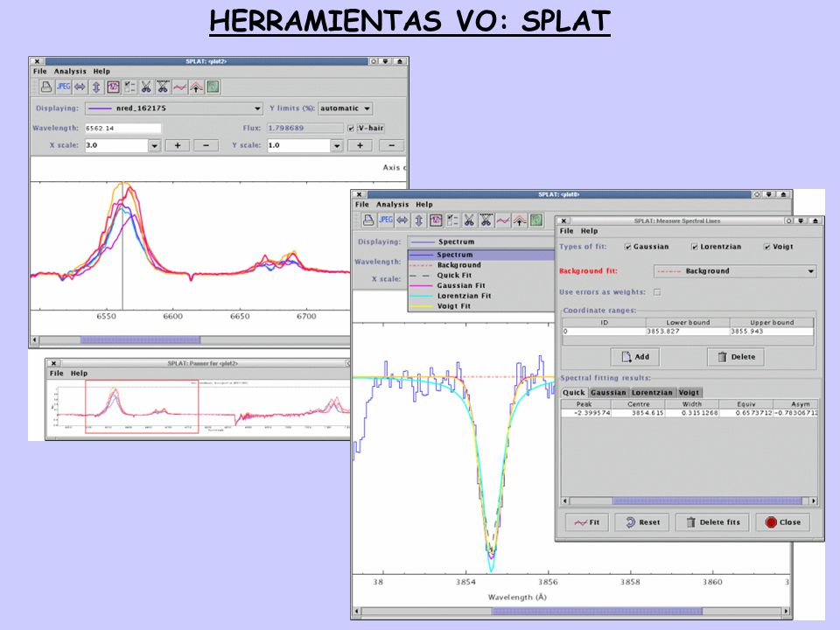The image size is (840, 630).
Task: Toggle the Gaussian fit type checkbox
Action: pyautogui.click(x=627, y=247)
